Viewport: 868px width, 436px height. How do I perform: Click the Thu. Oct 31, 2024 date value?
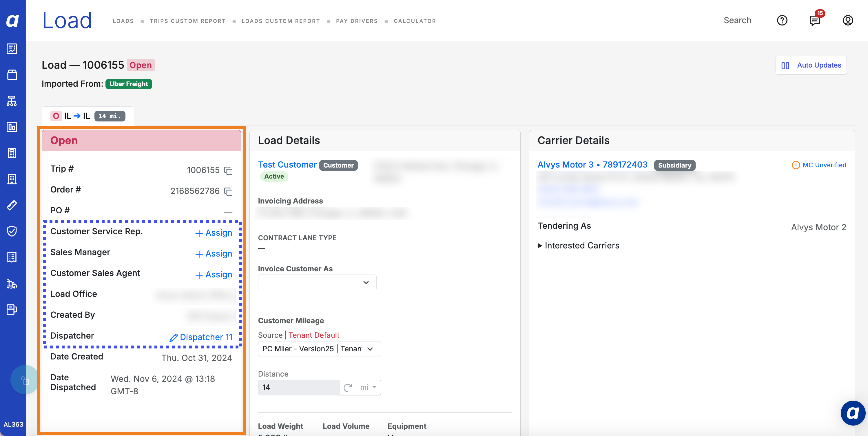click(196, 358)
